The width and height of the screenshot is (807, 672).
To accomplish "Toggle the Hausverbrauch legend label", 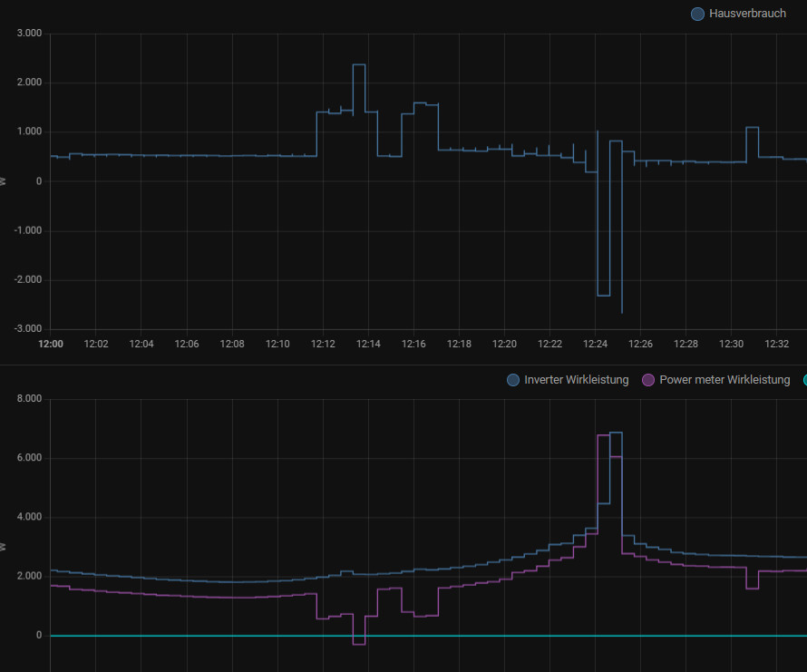I will [x=747, y=14].
